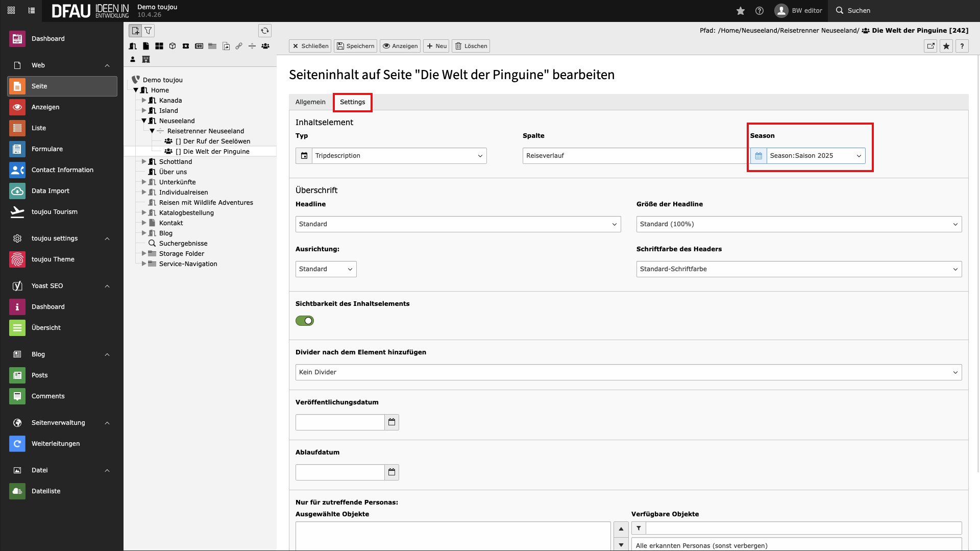Screen dimensions: 980x551
Task: Open the Data Import module
Action: 62,191
